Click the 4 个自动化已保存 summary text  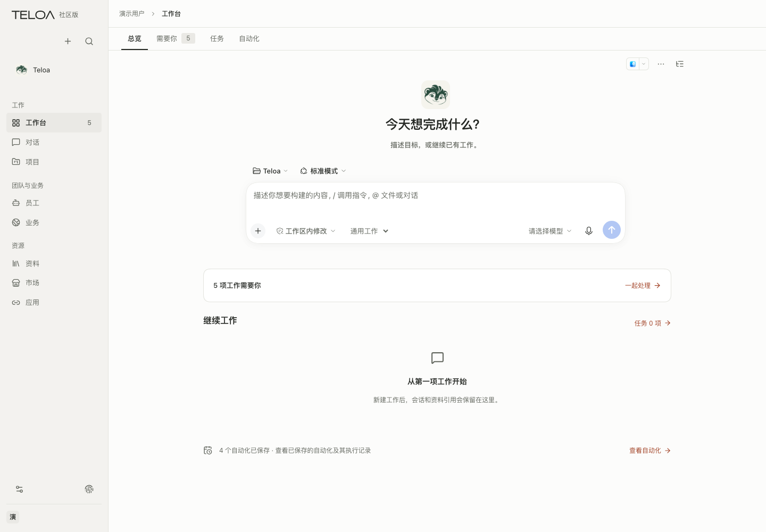[295, 451]
